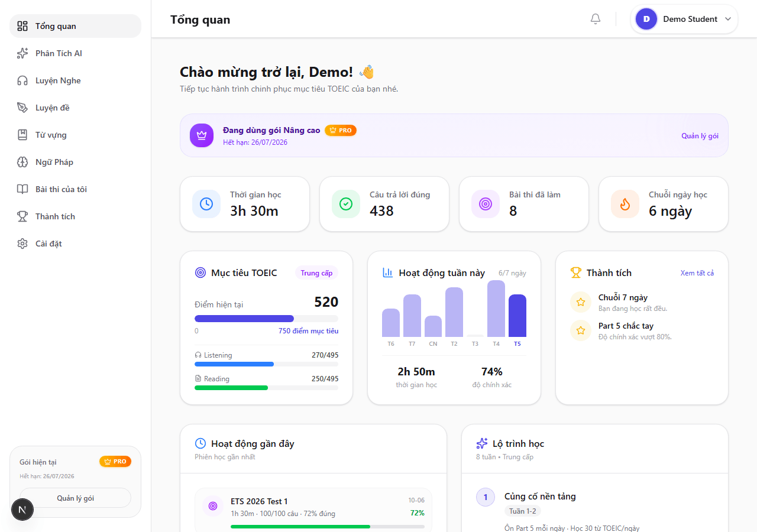
Task: Open the Từ vựng menu item
Action: (75, 135)
